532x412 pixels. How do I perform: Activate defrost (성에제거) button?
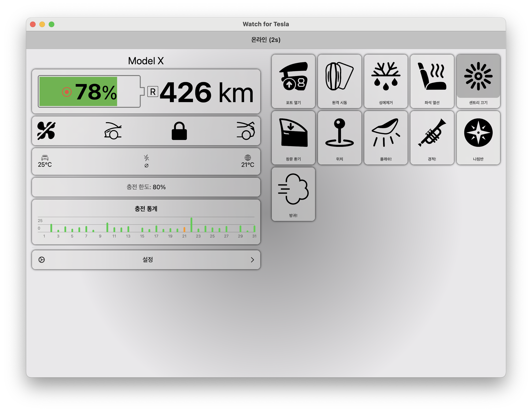click(x=386, y=81)
